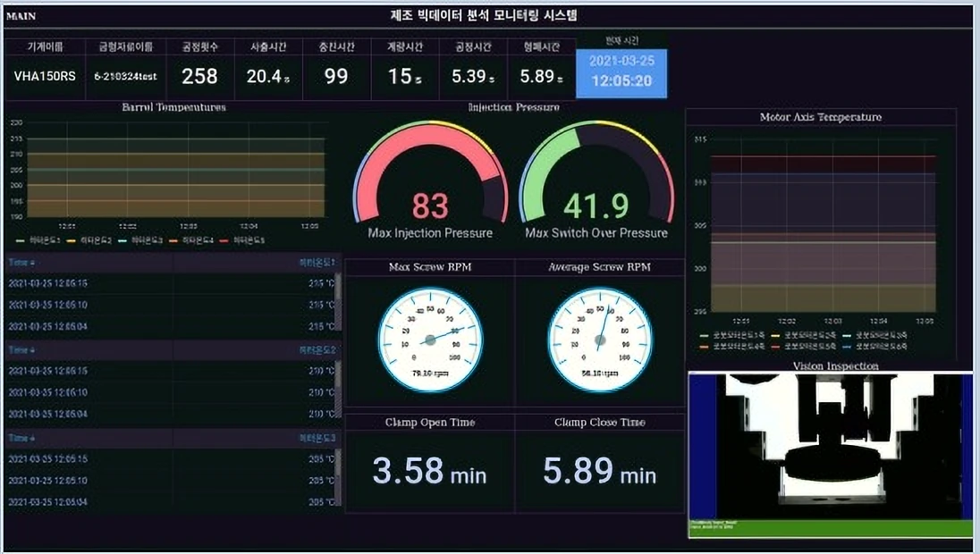Sort by Time in the 히터온도3 table
The image size is (980, 554).
21,438
